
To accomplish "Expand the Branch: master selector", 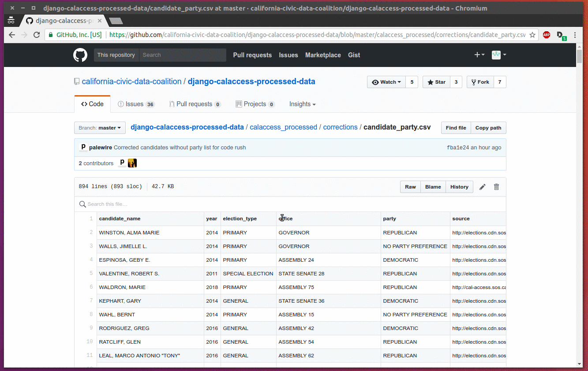I will [100, 128].
